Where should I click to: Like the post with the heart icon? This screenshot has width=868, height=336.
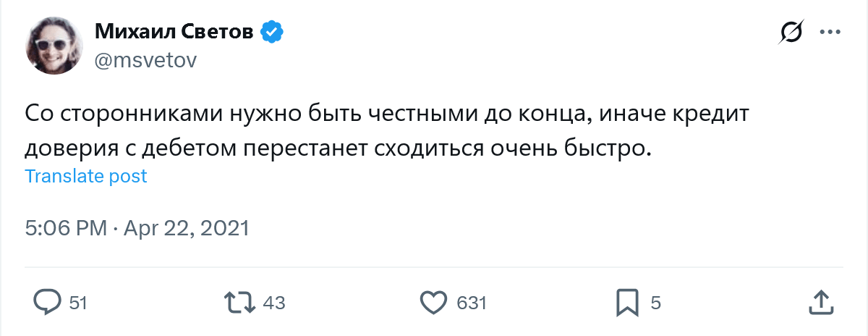[433, 302]
